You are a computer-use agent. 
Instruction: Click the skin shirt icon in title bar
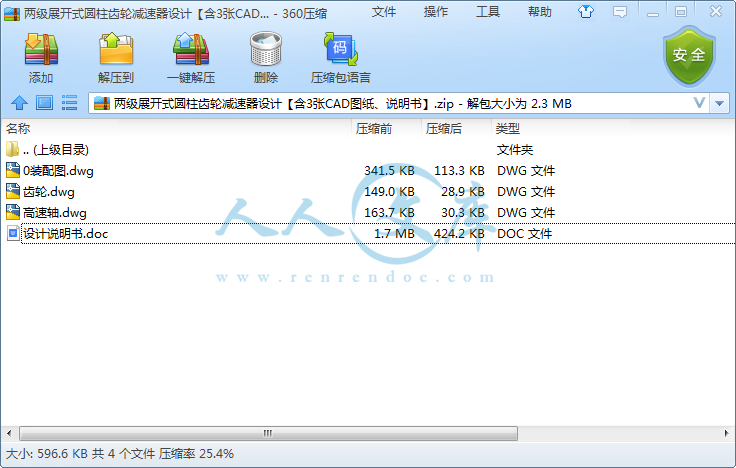585,12
